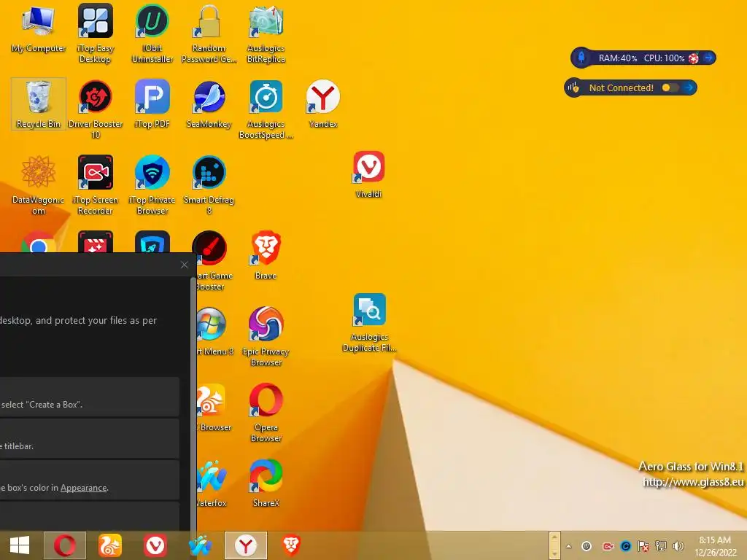Open Waterfox from the taskbar

tap(201, 545)
